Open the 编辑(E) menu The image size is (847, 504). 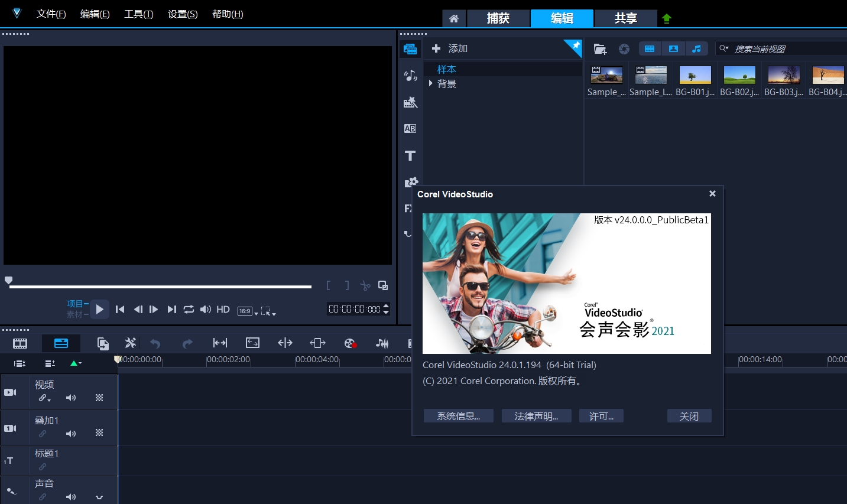pyautogui.click(x=95, y=14)
